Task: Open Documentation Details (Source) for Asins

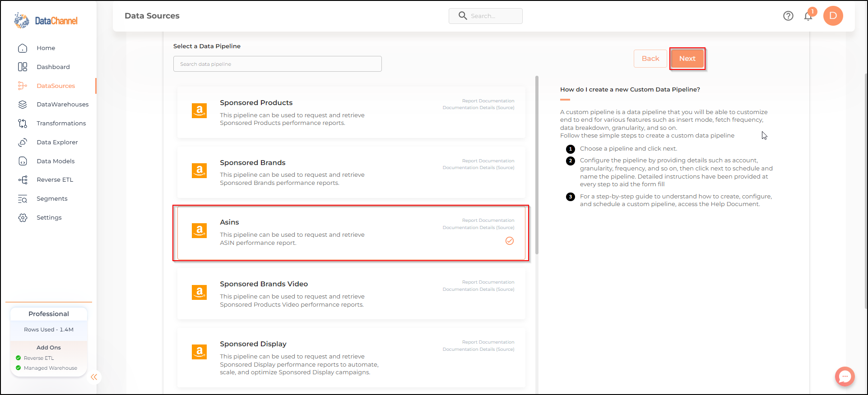Action: (478, 228)
